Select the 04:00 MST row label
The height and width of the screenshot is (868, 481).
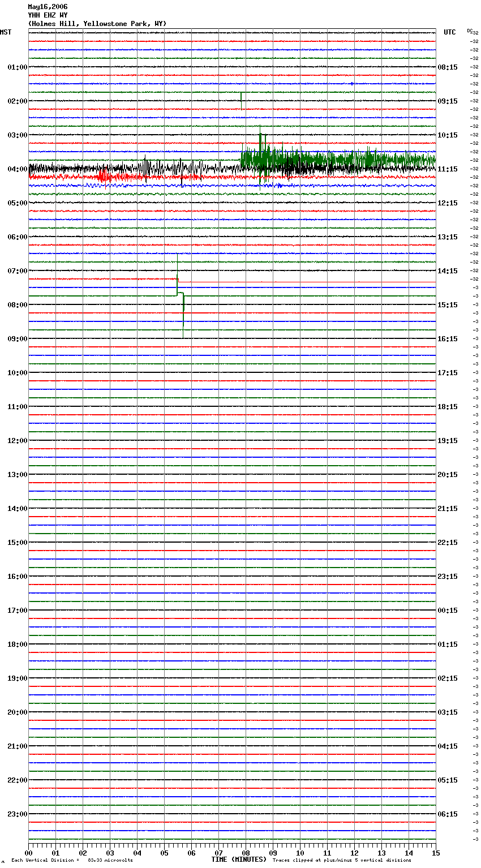pos(18,169)
